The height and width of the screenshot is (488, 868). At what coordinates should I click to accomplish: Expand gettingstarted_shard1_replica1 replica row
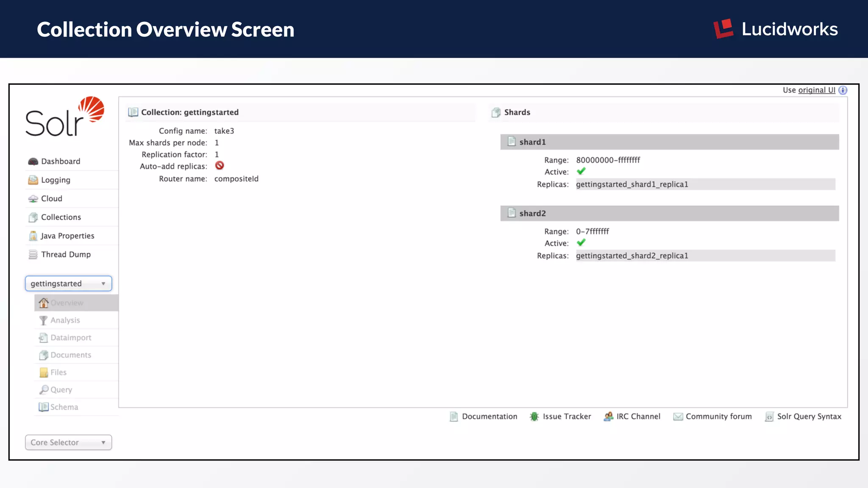[705, 184]
